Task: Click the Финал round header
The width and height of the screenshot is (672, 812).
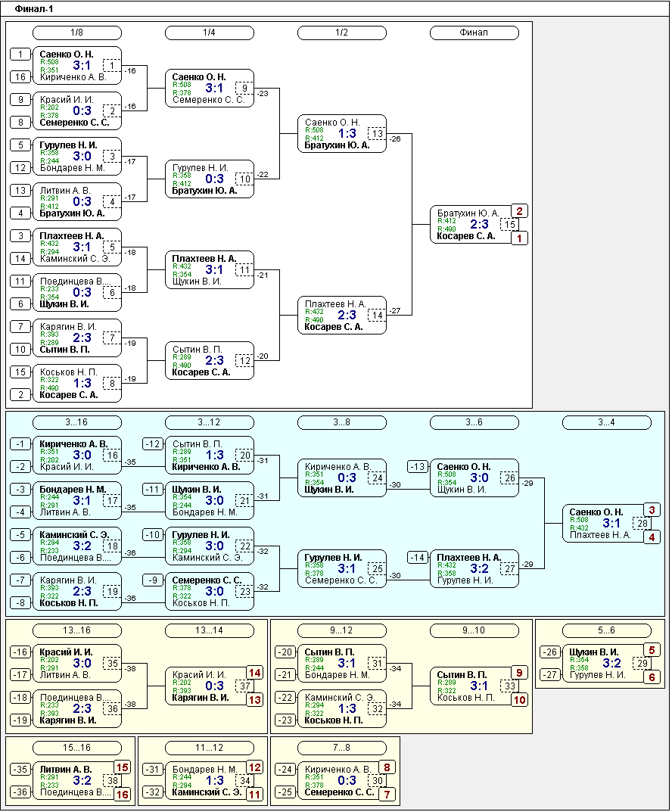Action: point(474,33)
